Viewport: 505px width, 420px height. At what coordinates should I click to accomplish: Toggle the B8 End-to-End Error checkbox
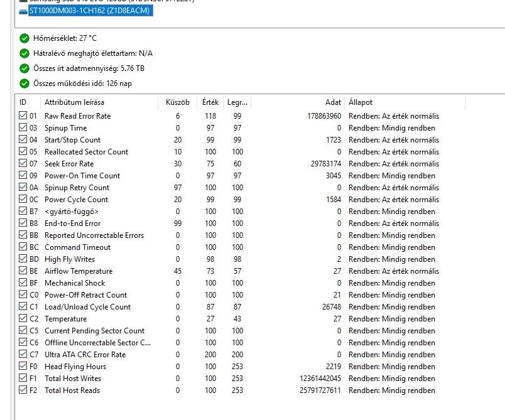[x=23, y=222]
